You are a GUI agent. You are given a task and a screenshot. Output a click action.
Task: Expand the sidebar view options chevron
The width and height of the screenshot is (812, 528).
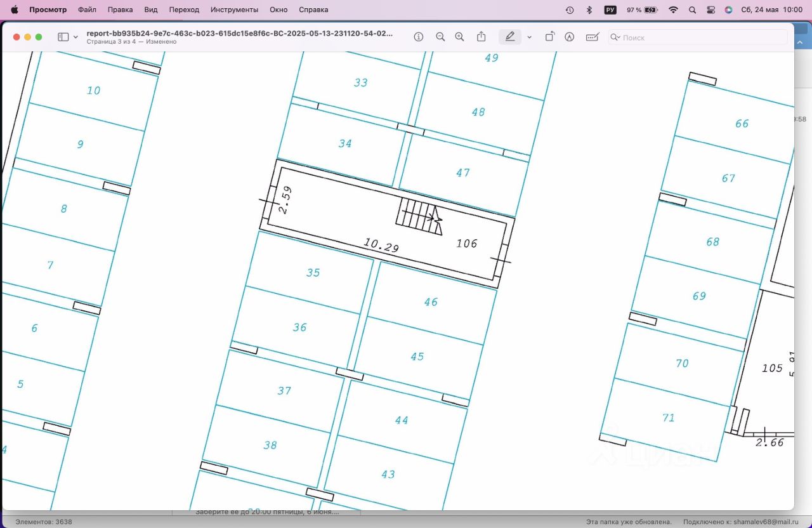(76, 37)
